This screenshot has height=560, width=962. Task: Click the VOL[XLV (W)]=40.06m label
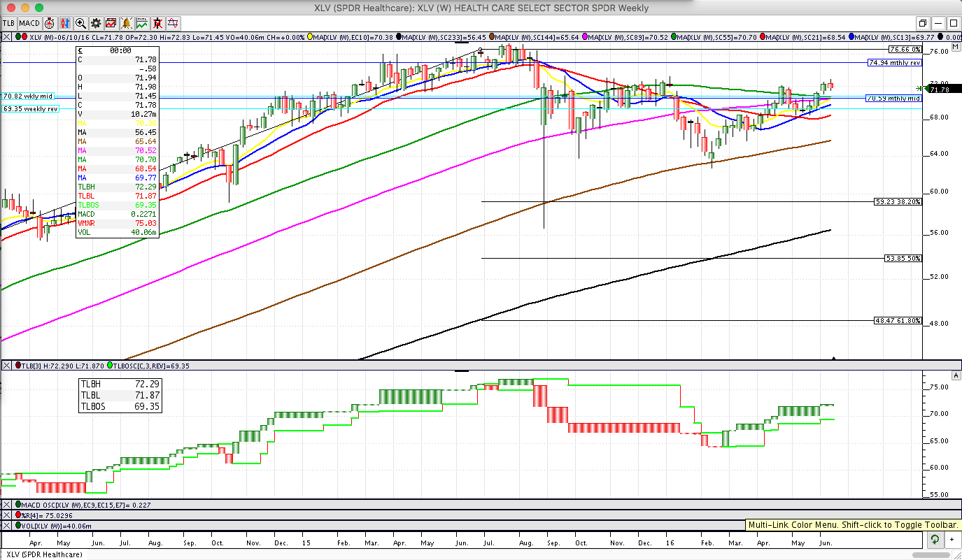coord(57,525)
